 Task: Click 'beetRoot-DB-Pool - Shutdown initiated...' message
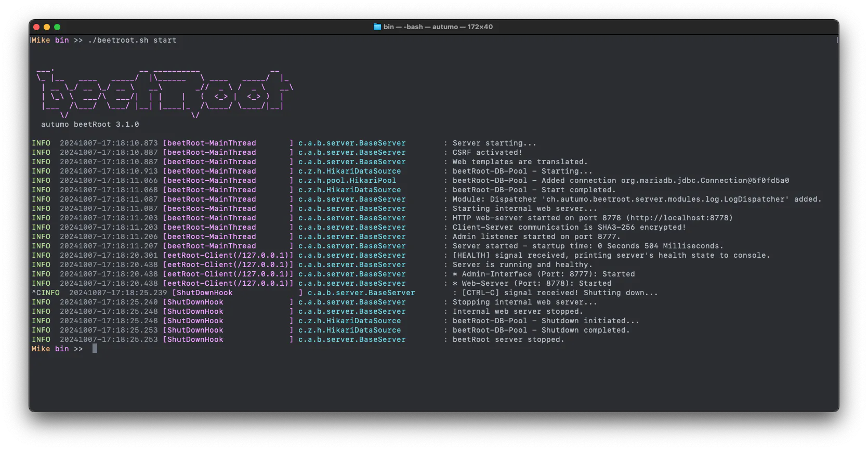[546, 321]
